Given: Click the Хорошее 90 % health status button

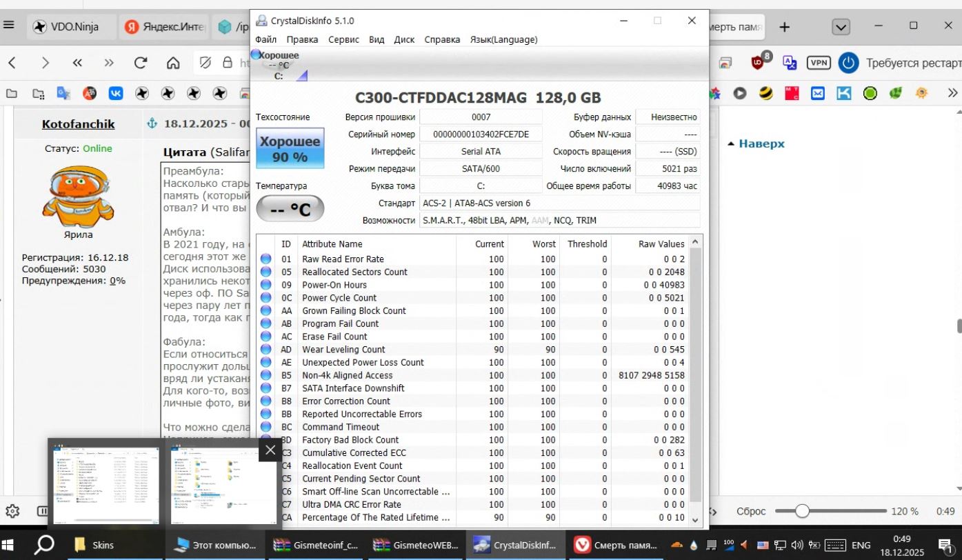Looking at the screenshot, I should pos(290,148).
